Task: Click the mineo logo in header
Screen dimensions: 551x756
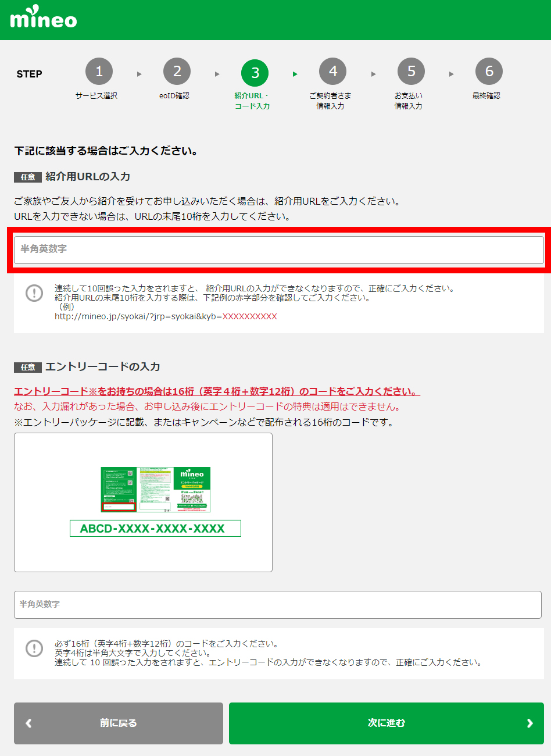Action: [44, 19]
